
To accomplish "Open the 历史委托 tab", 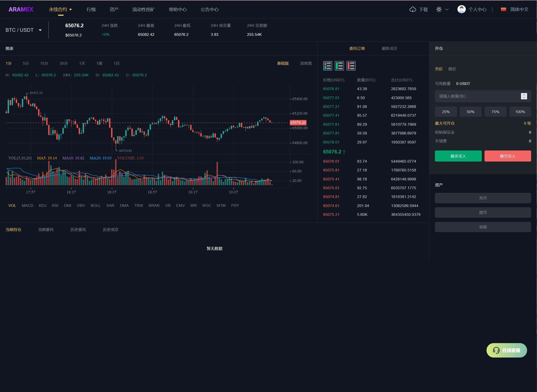I will point(78,230).
